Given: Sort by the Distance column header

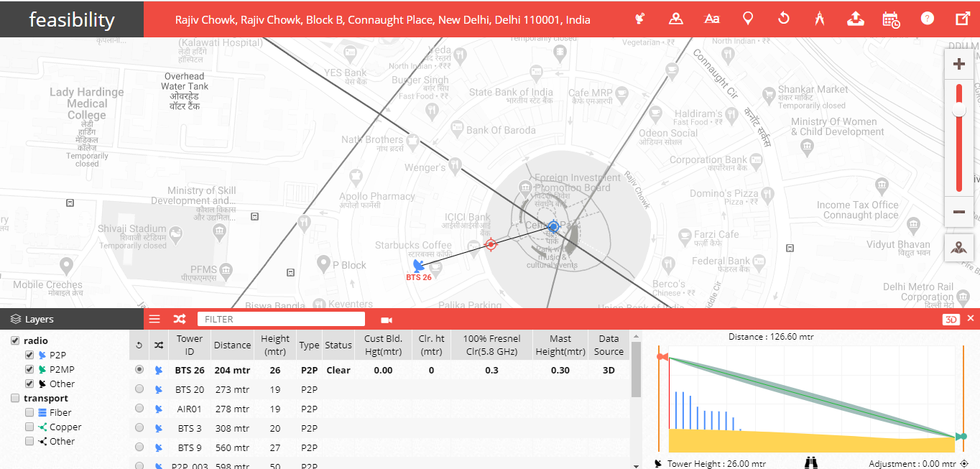Looking at the screenshot, I should coord(232,345).
